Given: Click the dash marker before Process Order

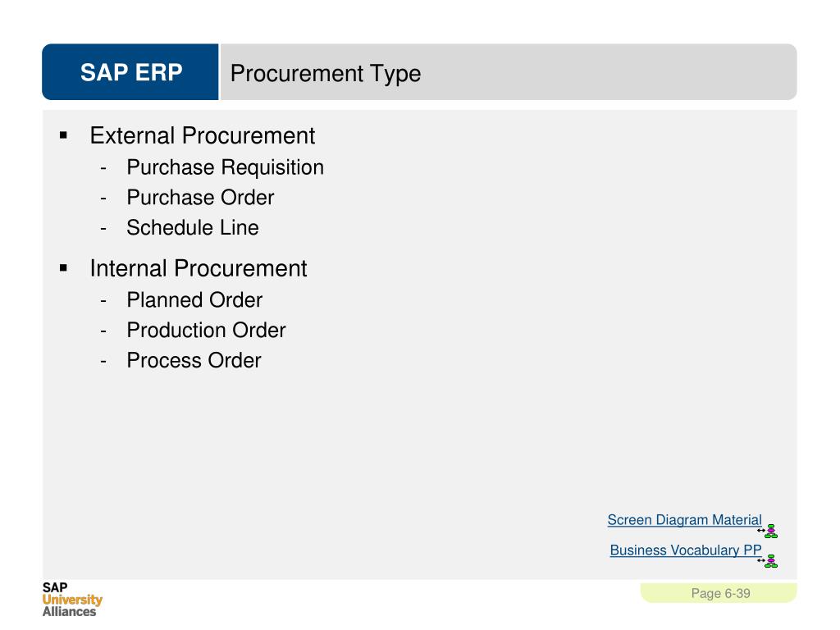Looking at the screenshot, I should point(103,362).
